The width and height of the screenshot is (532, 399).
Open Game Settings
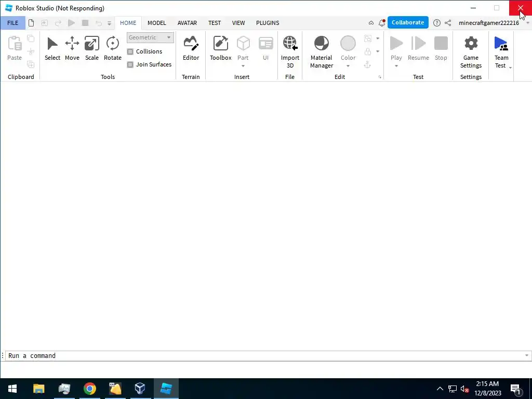[x=471, y=52]
